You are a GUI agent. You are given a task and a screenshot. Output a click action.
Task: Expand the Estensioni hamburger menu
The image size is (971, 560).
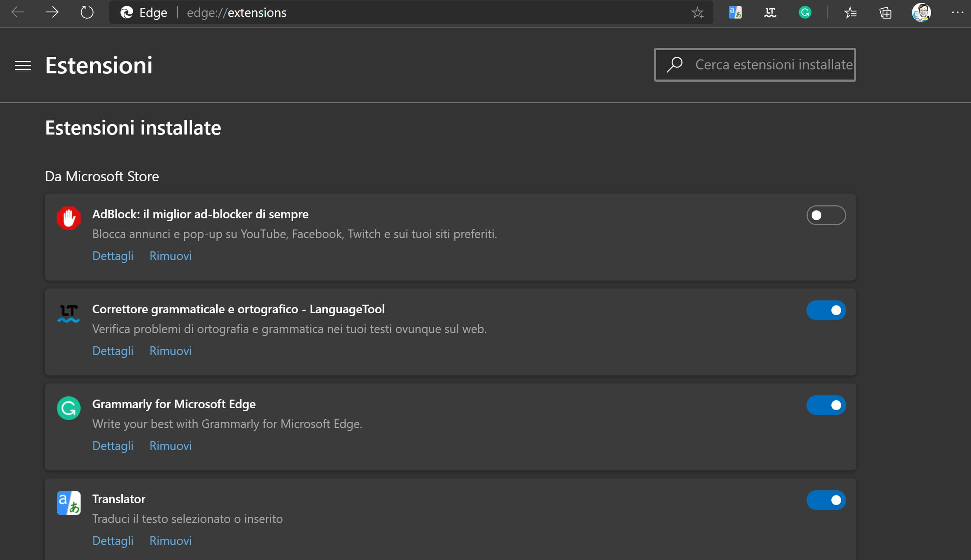click(23, 65)
